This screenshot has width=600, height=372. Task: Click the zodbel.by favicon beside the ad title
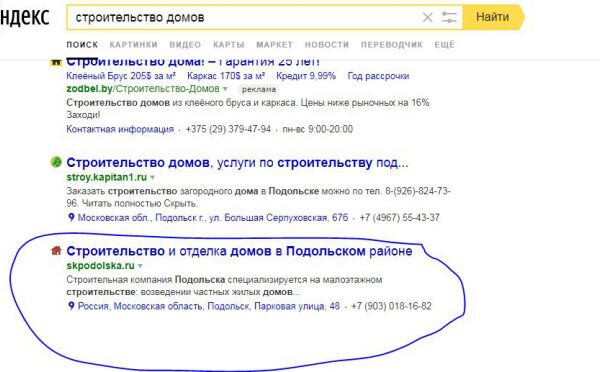56,62
